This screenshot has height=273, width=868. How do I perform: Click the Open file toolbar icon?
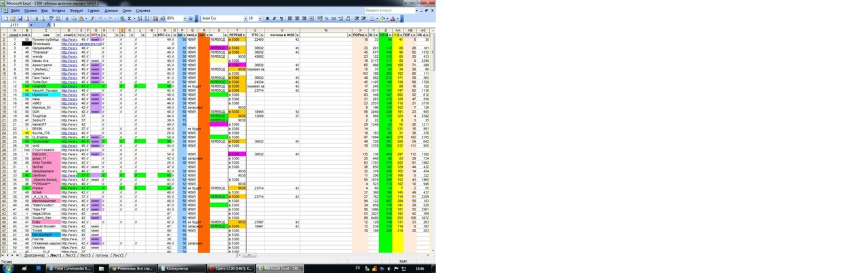12,18
